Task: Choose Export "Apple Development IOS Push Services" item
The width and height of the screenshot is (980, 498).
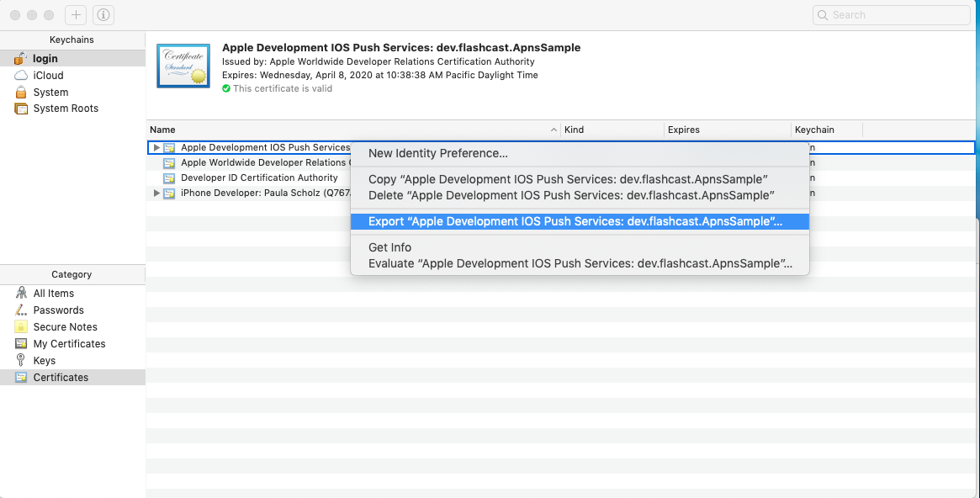Action: pos(580,222)
